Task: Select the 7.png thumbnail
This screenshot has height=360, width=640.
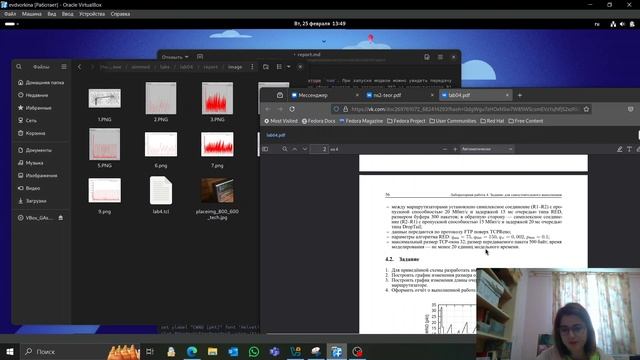Action: tap(217, 144)
